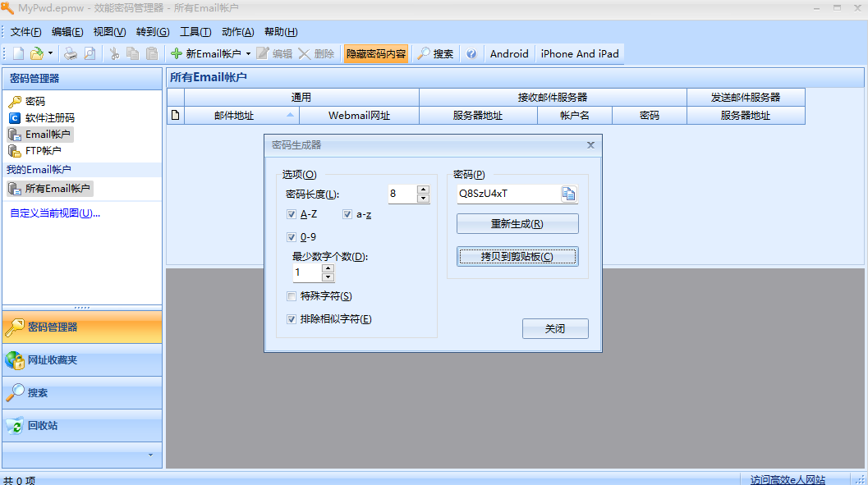Screen dimensions: 868x485
Task: Toggle the 排除相似字符(E) checkbox
Action: pos(292,319)
